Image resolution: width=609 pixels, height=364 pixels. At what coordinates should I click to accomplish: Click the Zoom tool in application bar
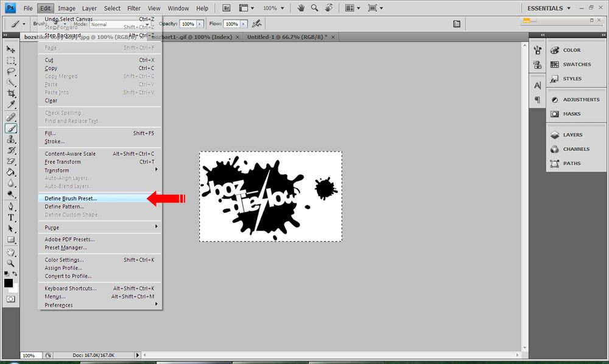click(x=315, y=8)
